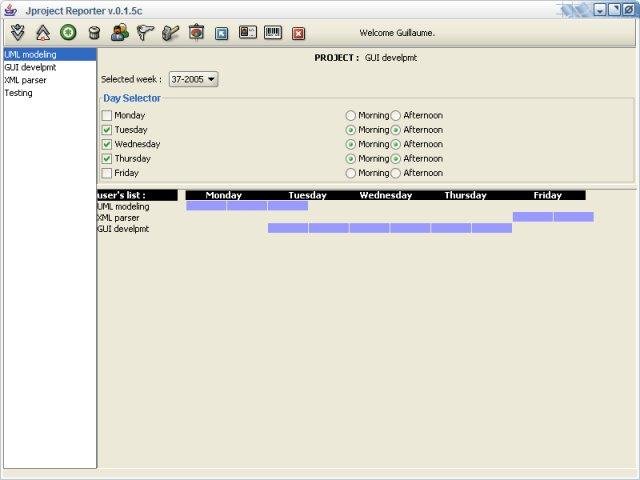
Task: Minimize the Jproject Reporter window
Action: point(599,10)
